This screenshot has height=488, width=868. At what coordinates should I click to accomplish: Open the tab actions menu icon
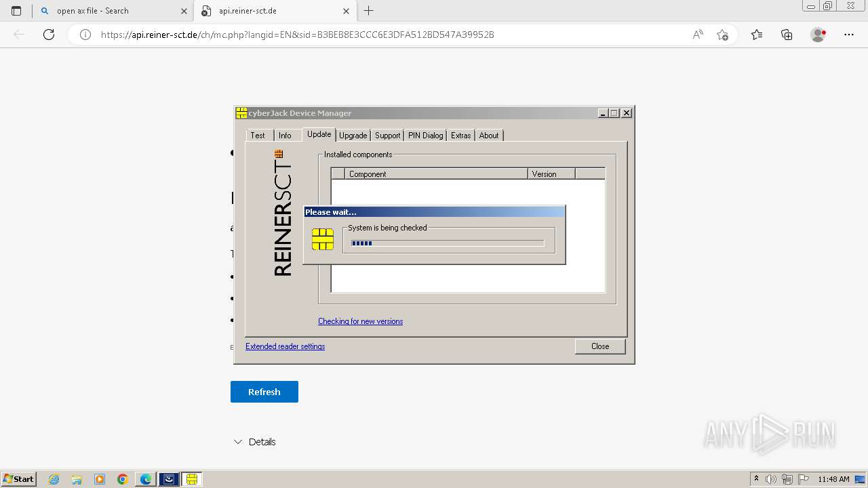pyautogui.click(x=16, y=11)
